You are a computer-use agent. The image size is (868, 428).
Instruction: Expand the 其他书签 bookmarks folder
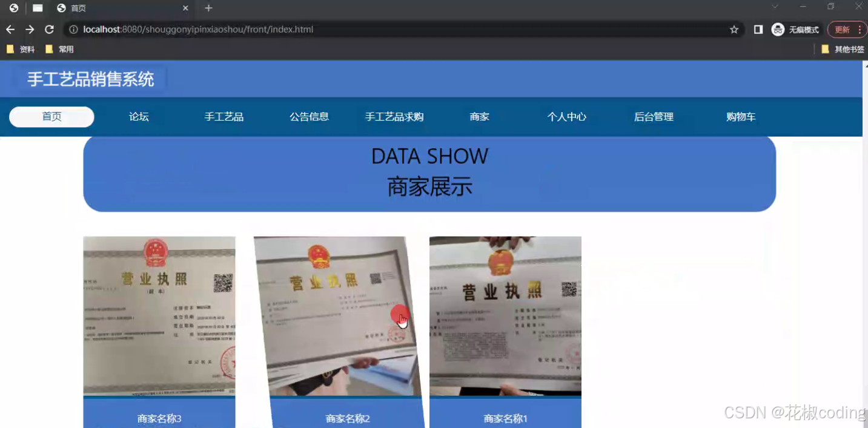click(842, 49)
